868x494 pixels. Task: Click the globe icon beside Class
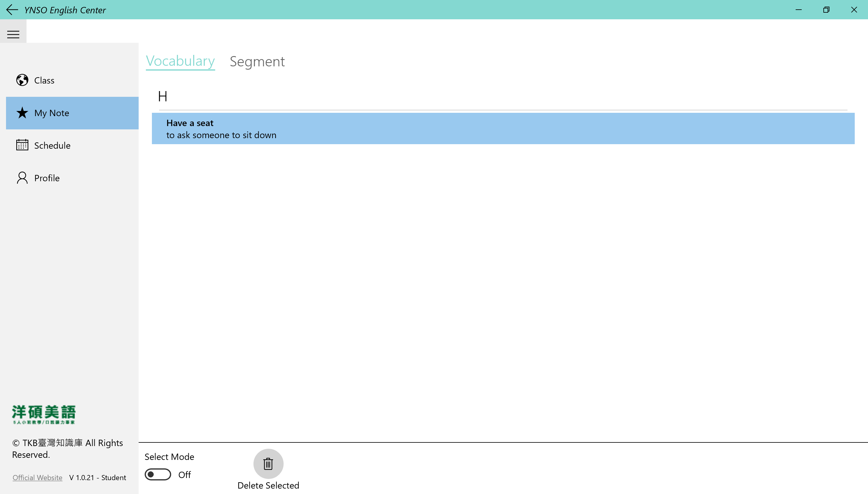(22, 81)
